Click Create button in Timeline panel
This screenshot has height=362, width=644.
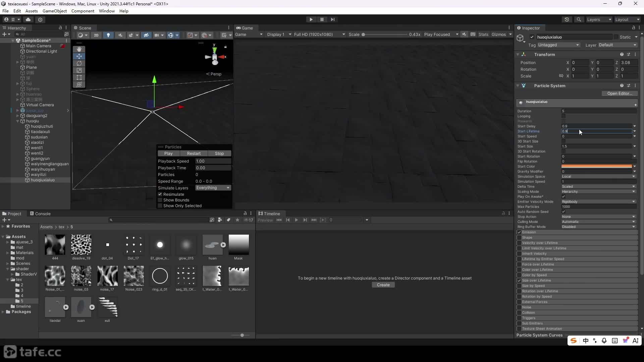383,285
